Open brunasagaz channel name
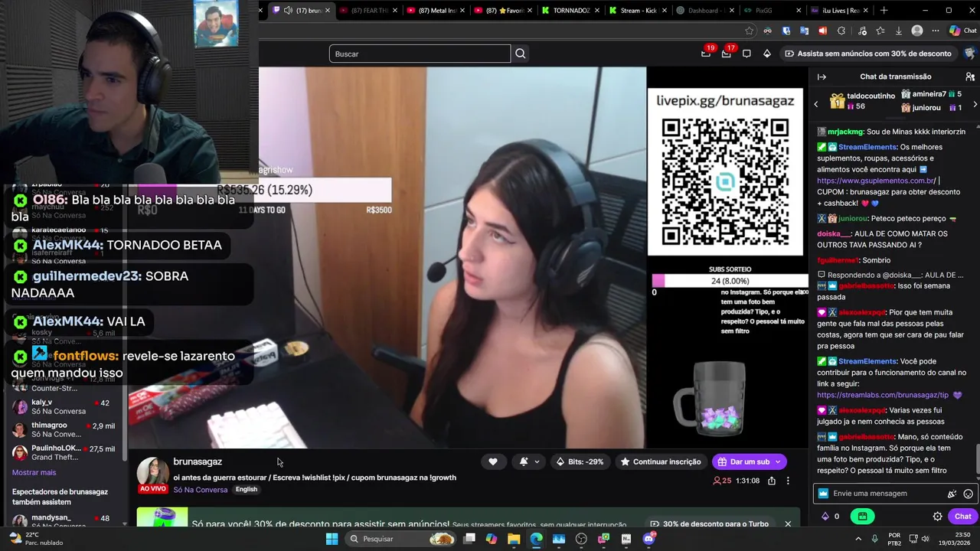The width and height of the screenshot is (980, 551). tap(198, 461)
